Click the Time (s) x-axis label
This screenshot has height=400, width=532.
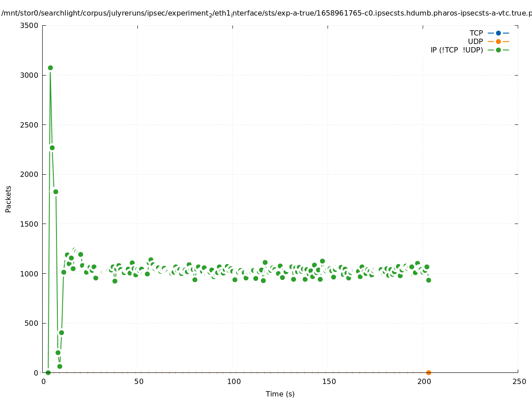[x=280, y=394]
